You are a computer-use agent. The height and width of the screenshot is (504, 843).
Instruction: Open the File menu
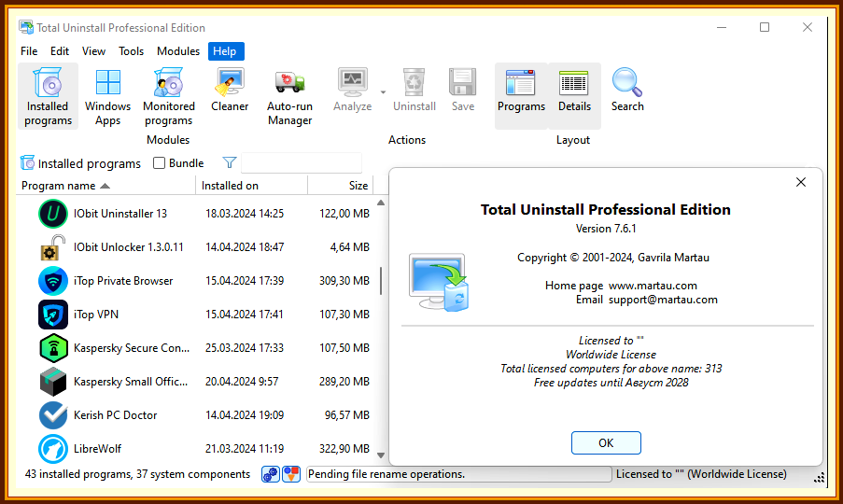(x=29, y=51)
